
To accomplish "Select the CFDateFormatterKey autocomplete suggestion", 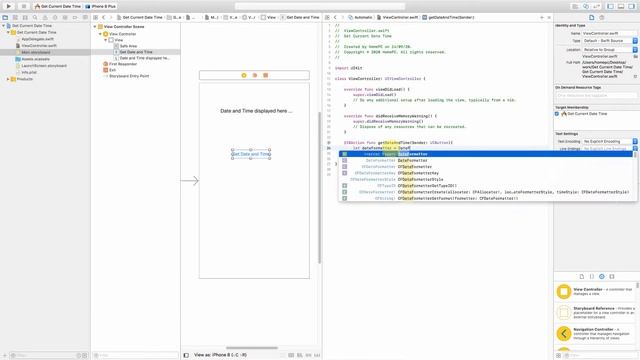I will point(486,173).
